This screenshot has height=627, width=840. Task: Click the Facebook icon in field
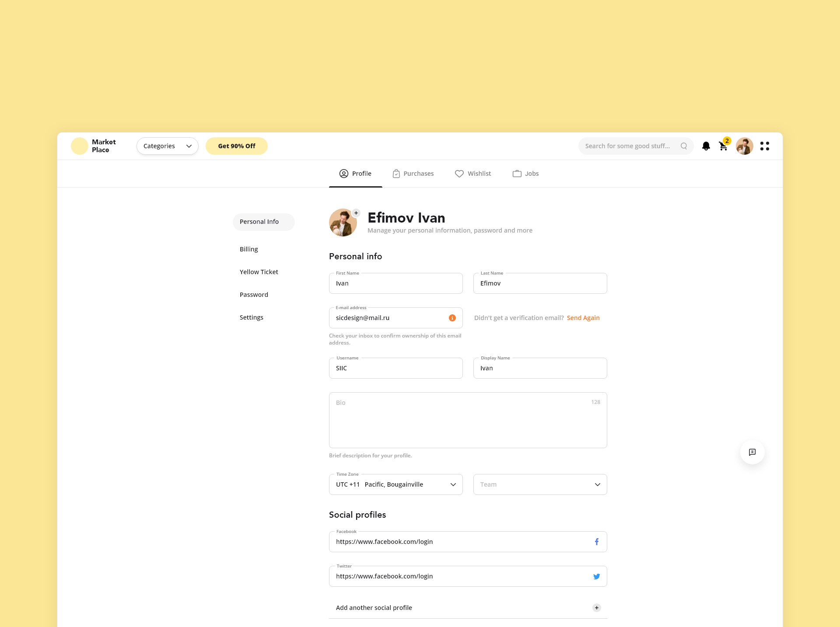[x=596, y=542]
